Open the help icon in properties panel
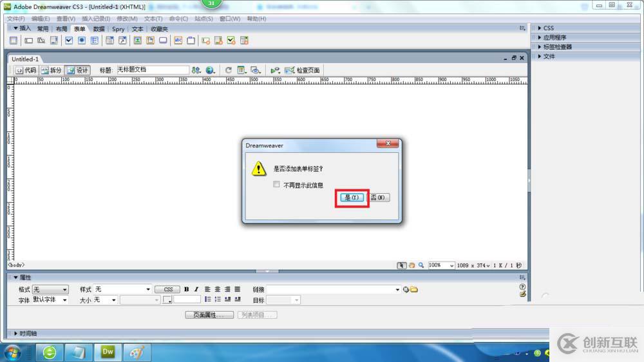This screenshot has height=362, width=644. tap(522, 287)
